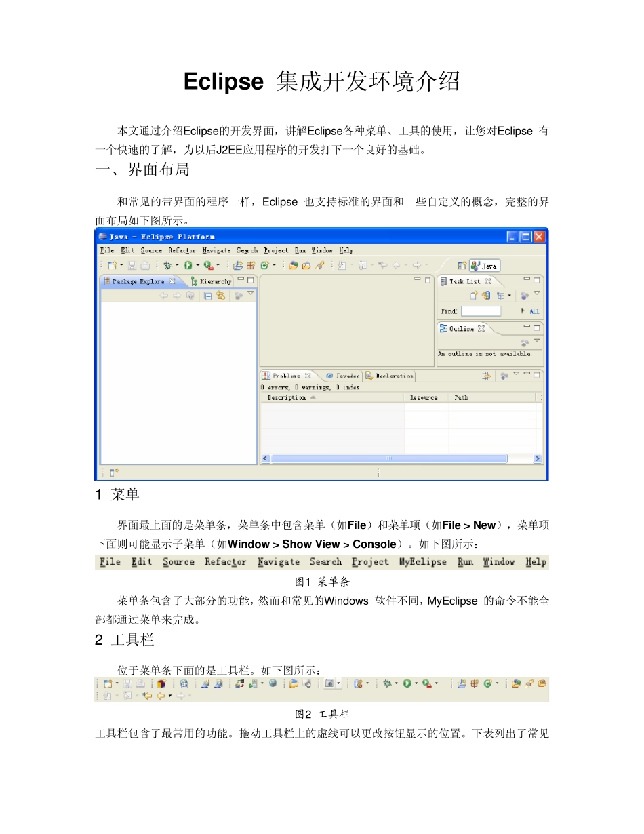Switch to the Problems tab
This screenshot has width=644, height=834.
[x=287, y=375]
